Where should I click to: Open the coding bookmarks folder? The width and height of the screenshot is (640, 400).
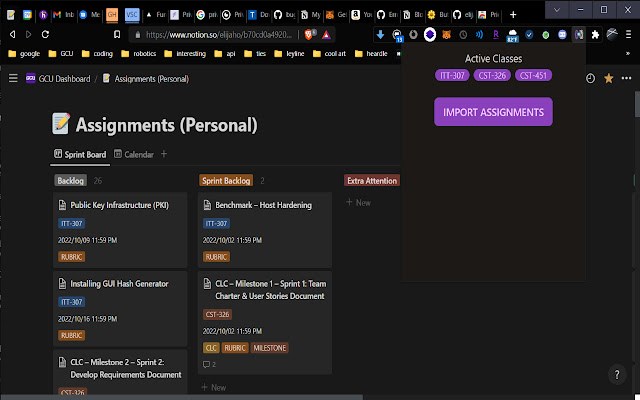97,53
